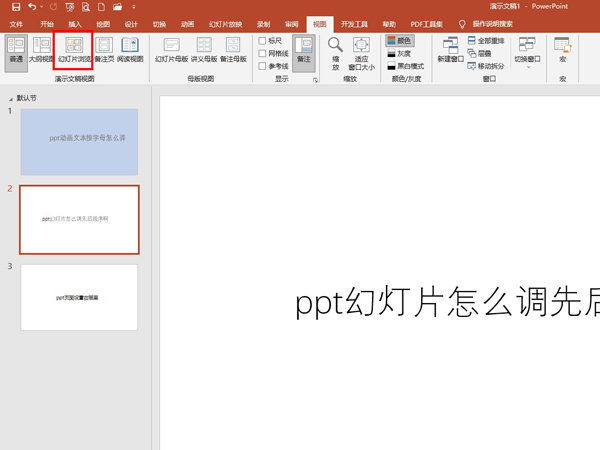Select slide 3 thumbnail in the panel
Image resolution: width=600 pixels, height=450 pixels.
tap(79, 297)
